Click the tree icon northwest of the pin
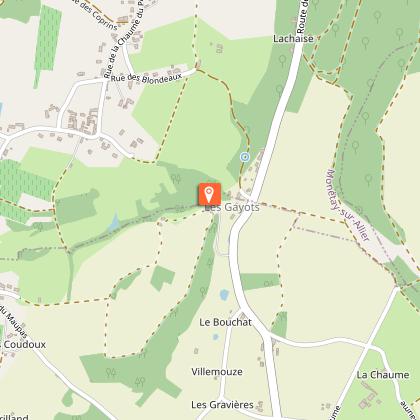The height and width of the screenshot is (420, 420). point(176,179)
